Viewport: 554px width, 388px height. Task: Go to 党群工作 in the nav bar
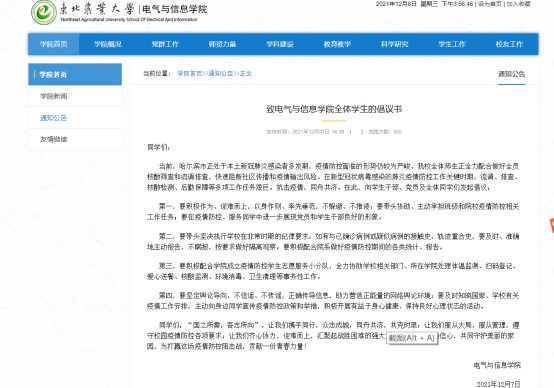165,44
